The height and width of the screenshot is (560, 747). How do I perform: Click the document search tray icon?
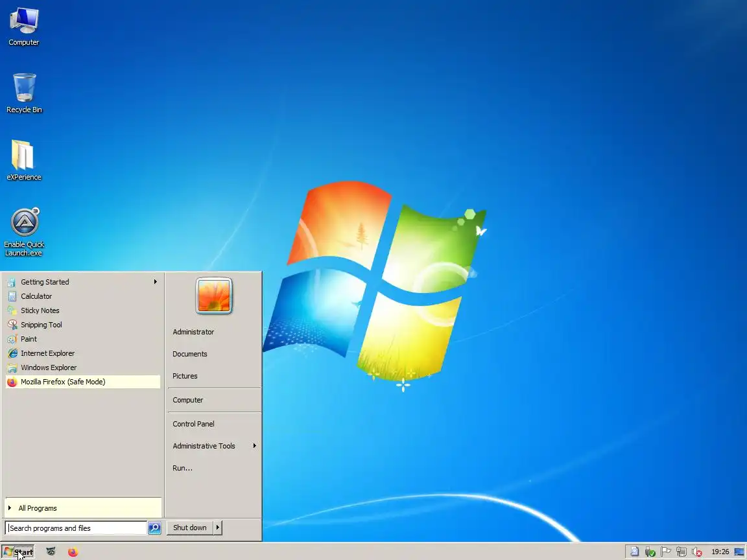[635, 552]
